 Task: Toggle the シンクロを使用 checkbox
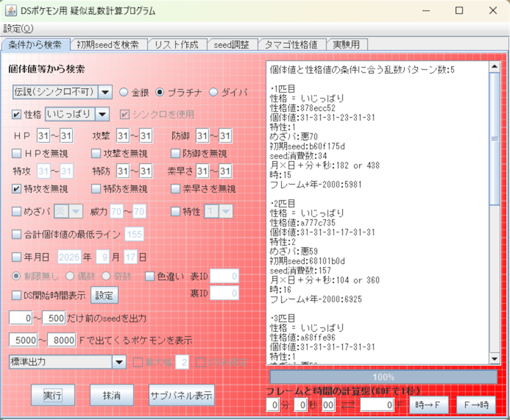(x=125, y=115)
